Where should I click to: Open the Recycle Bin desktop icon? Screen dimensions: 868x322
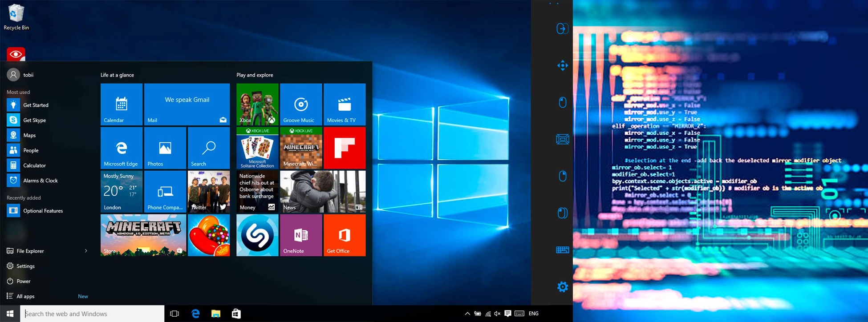16,17
